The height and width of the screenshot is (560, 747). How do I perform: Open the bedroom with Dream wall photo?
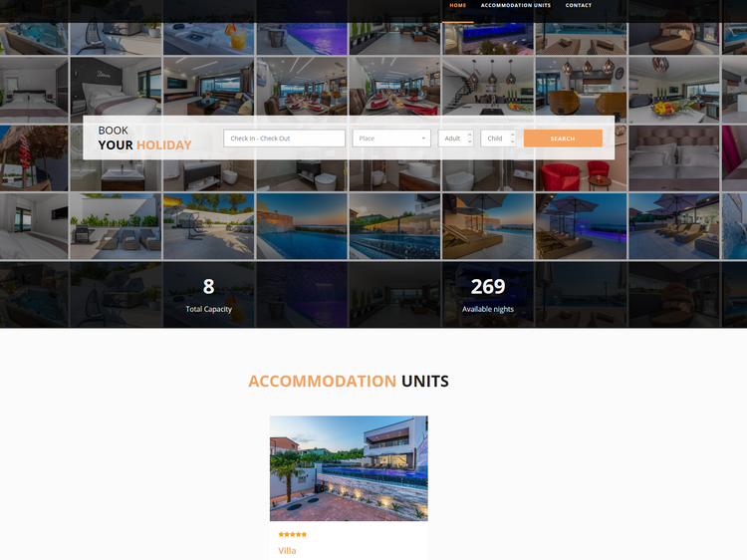click(116, 90)
